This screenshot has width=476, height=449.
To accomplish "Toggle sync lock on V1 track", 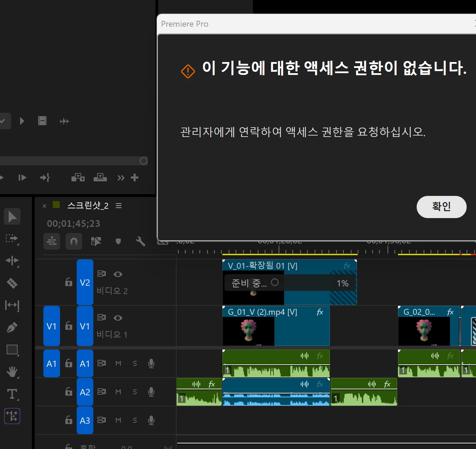I will (x=102, y=317).
